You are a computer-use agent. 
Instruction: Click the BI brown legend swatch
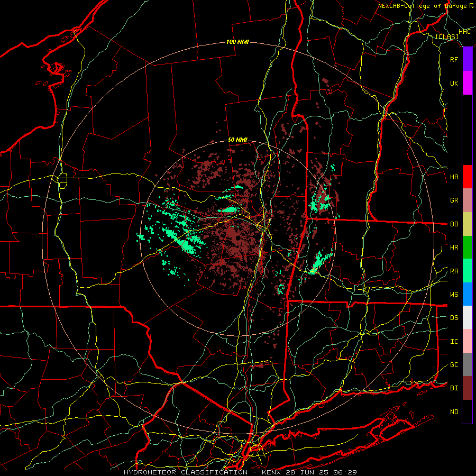click(x=467, y=388)
